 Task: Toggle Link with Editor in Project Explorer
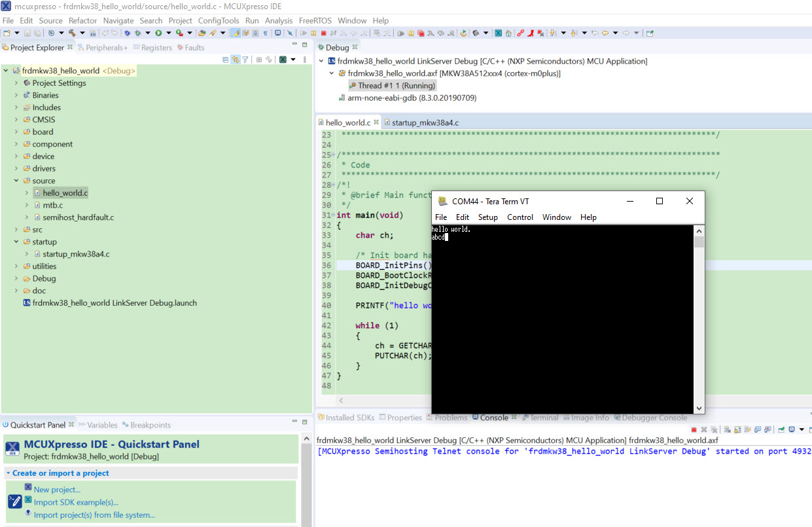click(235, 60)
